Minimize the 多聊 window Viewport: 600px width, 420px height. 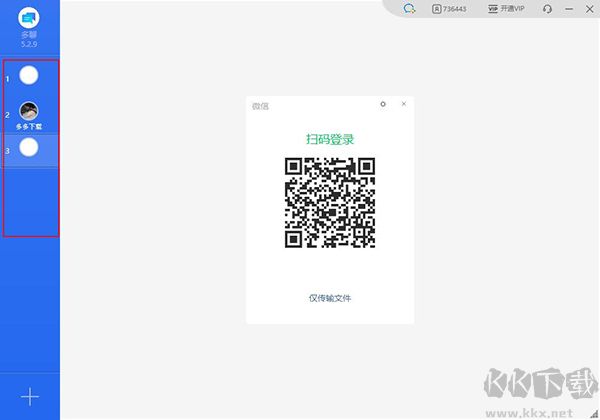coord(569,9)
